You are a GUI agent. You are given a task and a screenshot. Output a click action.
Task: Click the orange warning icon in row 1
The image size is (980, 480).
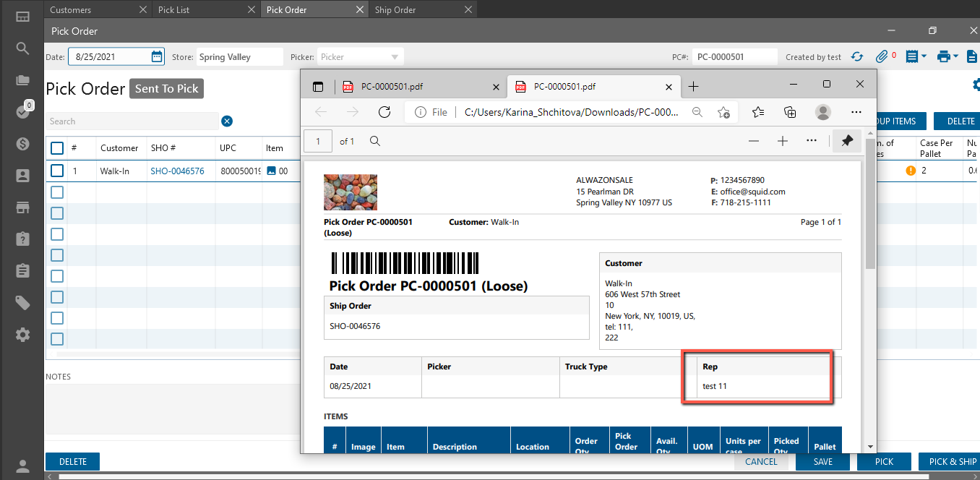click(911, 171)
